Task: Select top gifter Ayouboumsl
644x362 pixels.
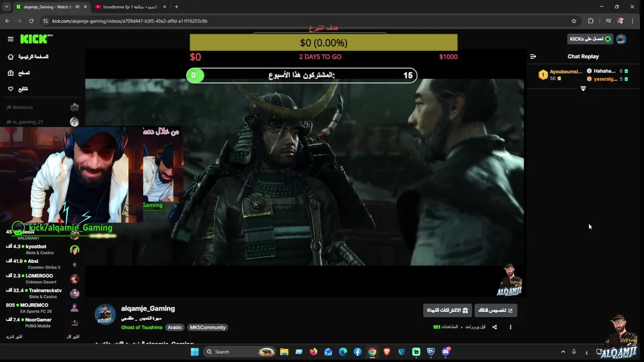Action: pos(560,75)
